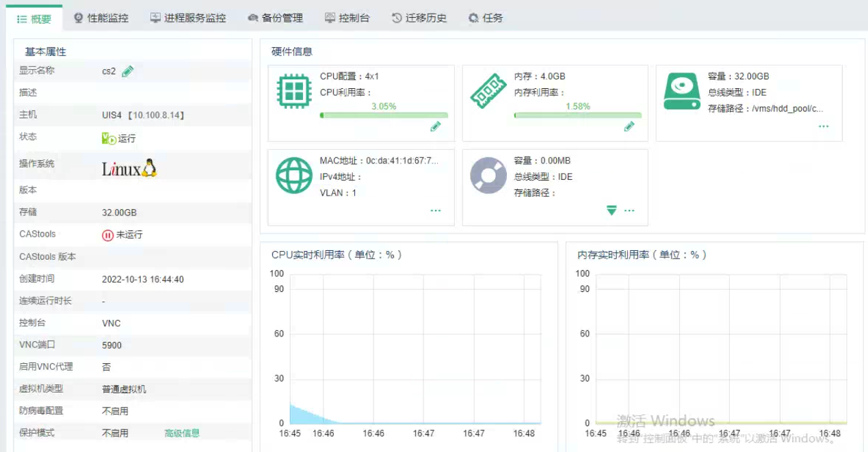Click the CPU utilization progress bar
This screenshot has width=868, height=452.
(384, 116)
